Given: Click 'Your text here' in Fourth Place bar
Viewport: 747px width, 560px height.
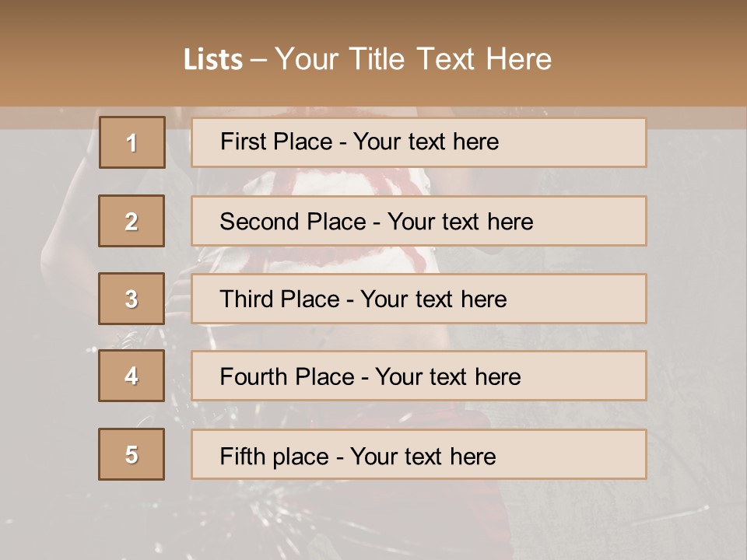Looking at the screenshot, I should (x=447, y=377).
